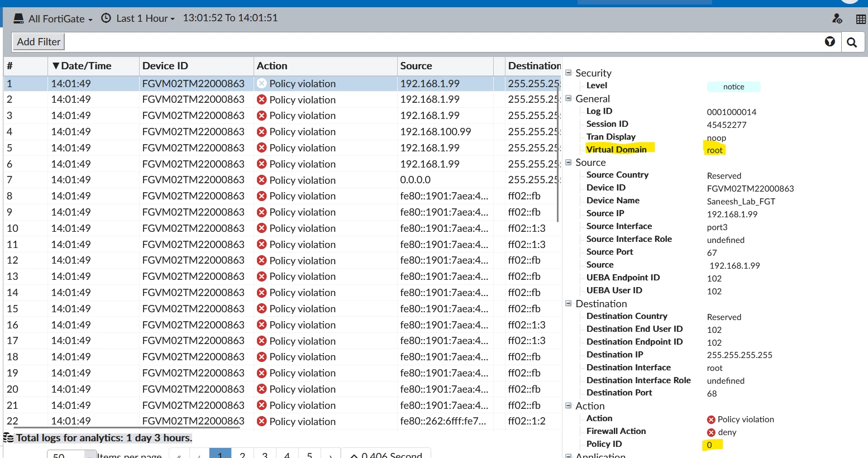
Task: Open the items per page dropdown
Action: pos(72,455)
